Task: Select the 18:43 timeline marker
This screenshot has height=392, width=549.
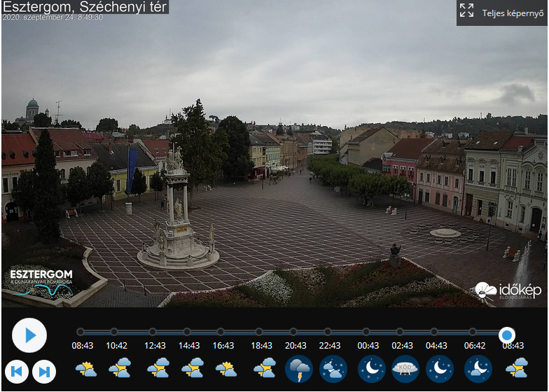Action: [x=259, y=332]
